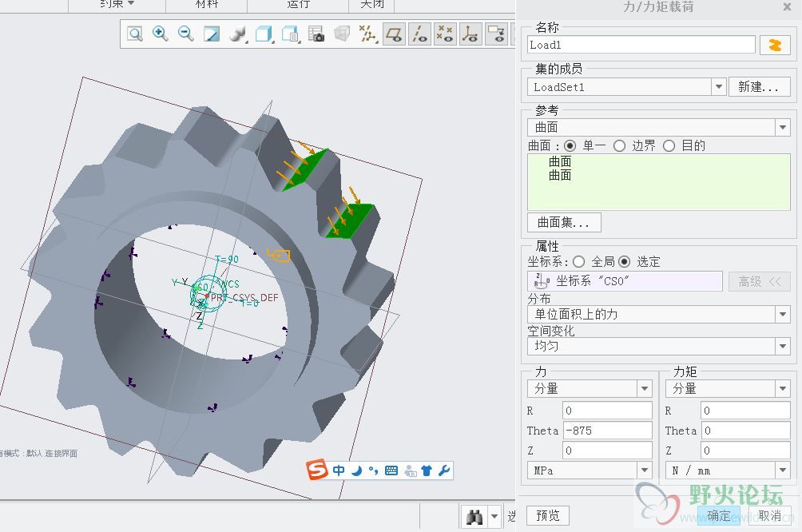Open the saved orientations cube icon
This screenshot has height=532, width=802.
264,34
